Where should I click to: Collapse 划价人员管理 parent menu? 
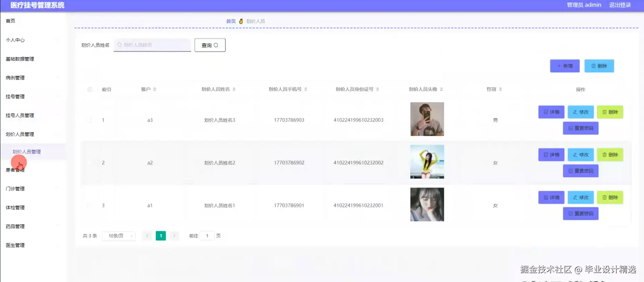(33, 134)
